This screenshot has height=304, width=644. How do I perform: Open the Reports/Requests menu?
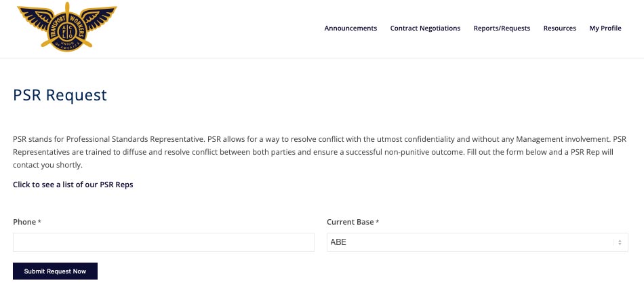point(502,28)
